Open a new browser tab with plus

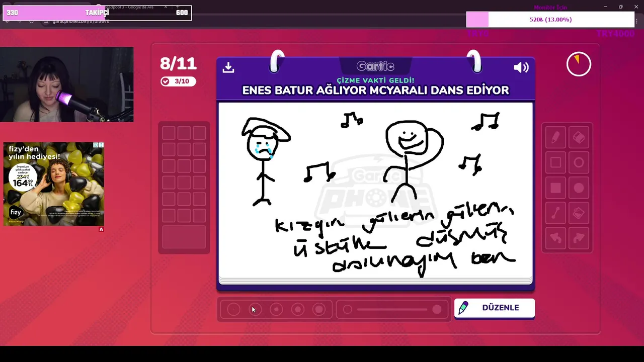[x=178, y=7]
